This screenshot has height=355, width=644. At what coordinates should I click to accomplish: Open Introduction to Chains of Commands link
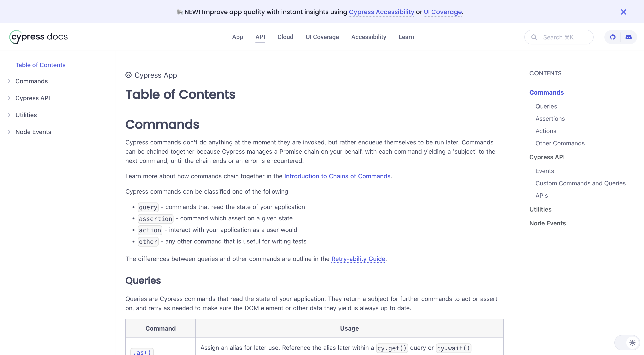(337, 176)
